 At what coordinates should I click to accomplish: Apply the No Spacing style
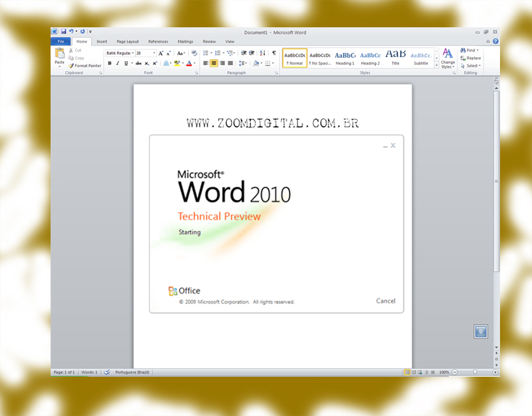pos(320,58)
